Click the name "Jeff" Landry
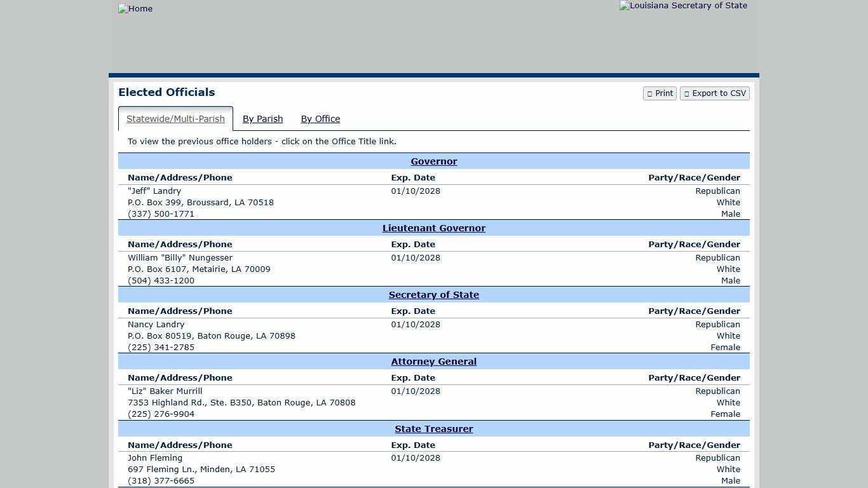868x488 pixels. tap(154, 191)
